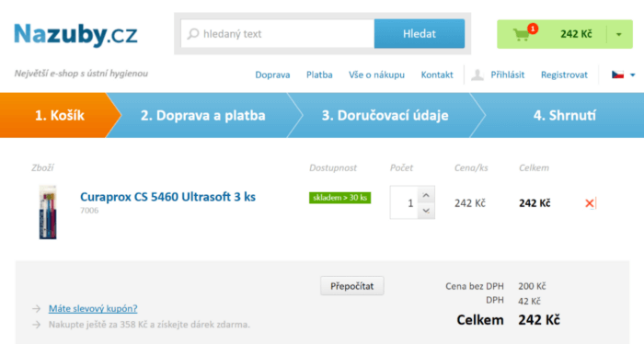This screenshot has height=344, width=644.
Task: Go to step 3. Doručovací údaje
Action: tap(385, 115)
